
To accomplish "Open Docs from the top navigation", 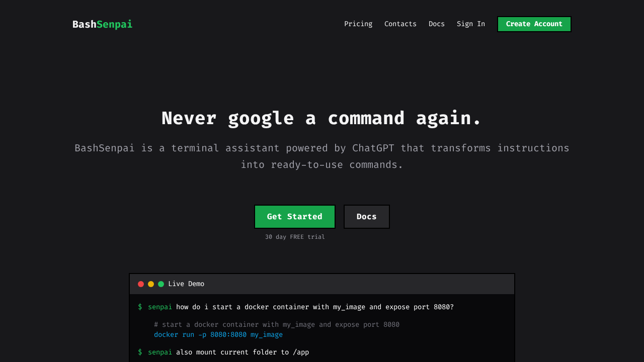I will pos(437,24).
